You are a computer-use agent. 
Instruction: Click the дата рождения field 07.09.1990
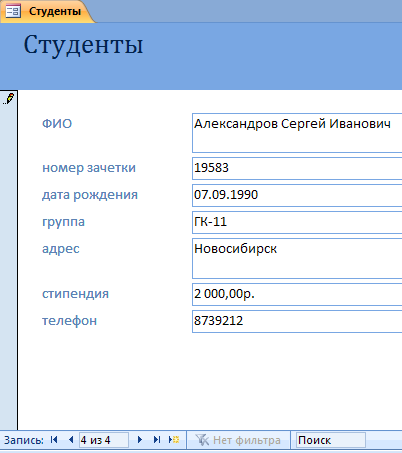coord(297,195)
